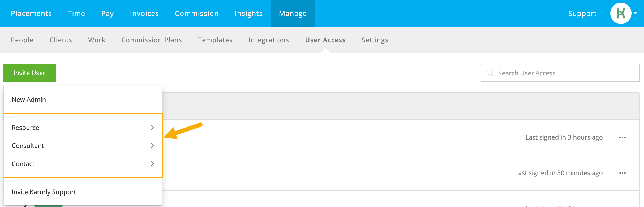Click the search magnifier icon
Screen dimensions: 644x207
pyautogui.click(x=490, y=73)
